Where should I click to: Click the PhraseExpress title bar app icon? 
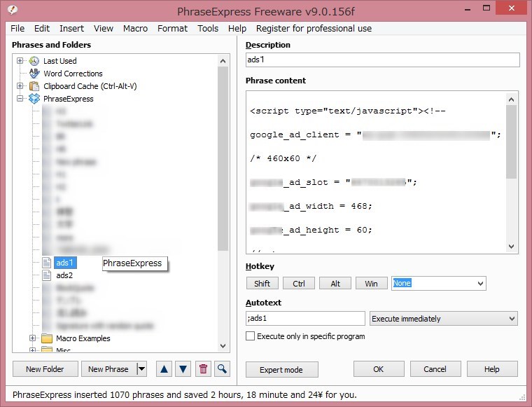pyautogui.click(x=13, y=10)
